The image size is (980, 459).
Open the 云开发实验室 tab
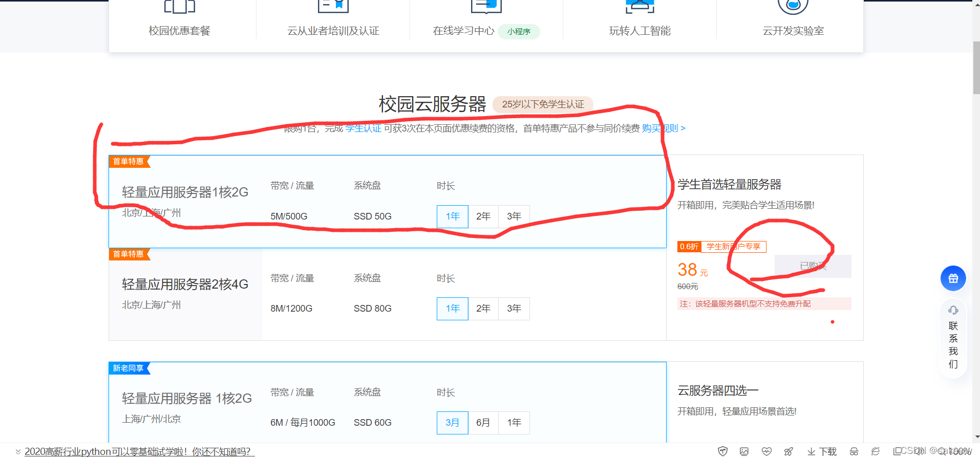[793, 31]
